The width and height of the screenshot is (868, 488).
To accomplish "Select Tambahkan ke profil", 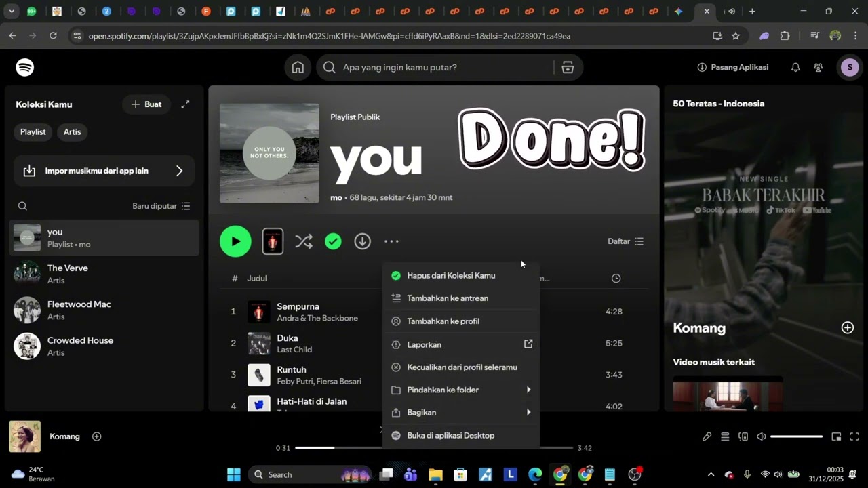I will tap(461, 321).
